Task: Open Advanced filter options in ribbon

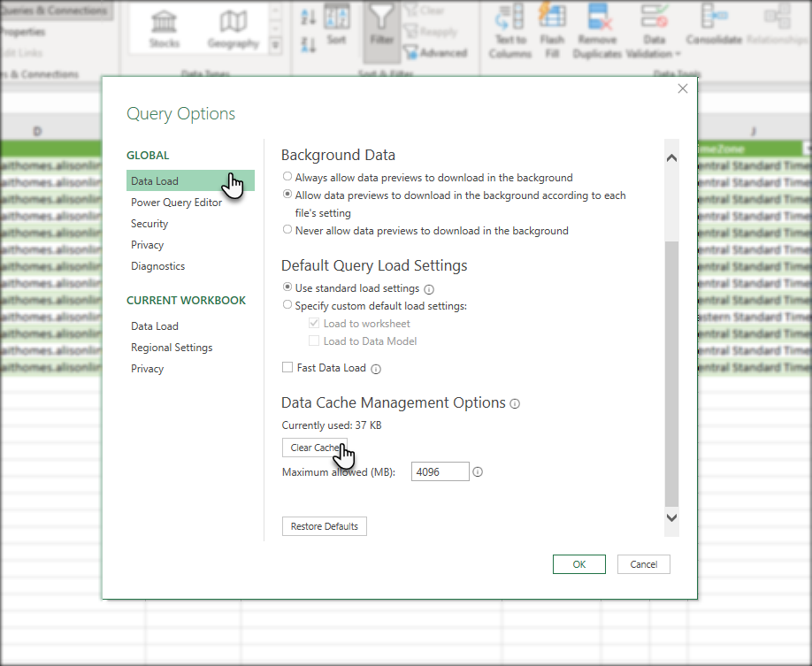Action: (x=435, y=52)
